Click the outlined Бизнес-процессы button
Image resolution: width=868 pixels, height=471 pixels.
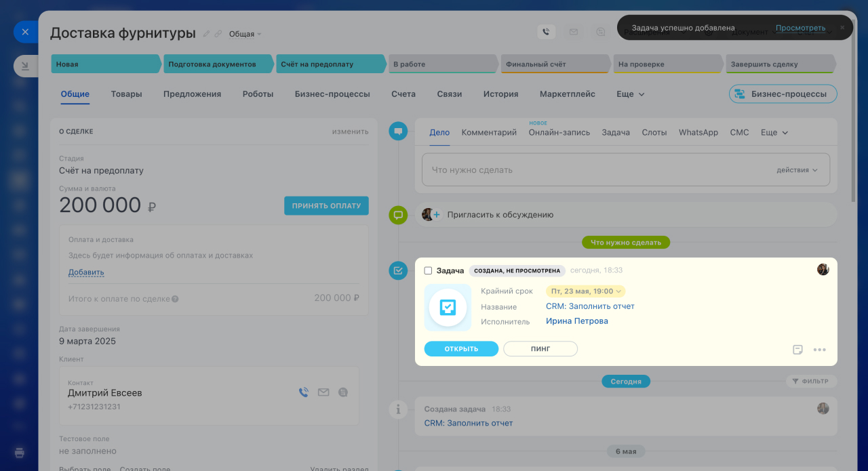click(783, 94)
